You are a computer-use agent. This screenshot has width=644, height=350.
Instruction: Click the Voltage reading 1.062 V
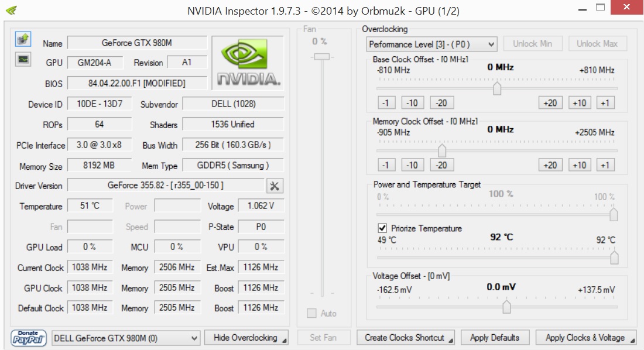261,205
